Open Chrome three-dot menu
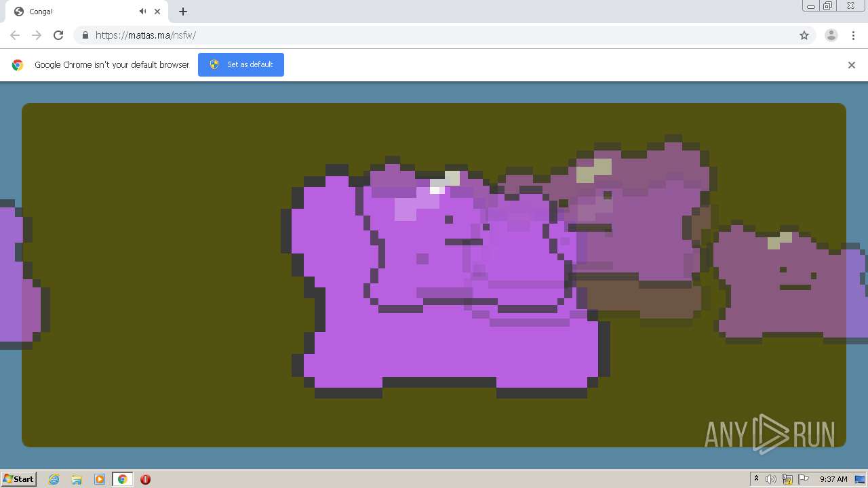Image resolution: width=868 pixels, height=488 pixels. (x=853, y=35)
